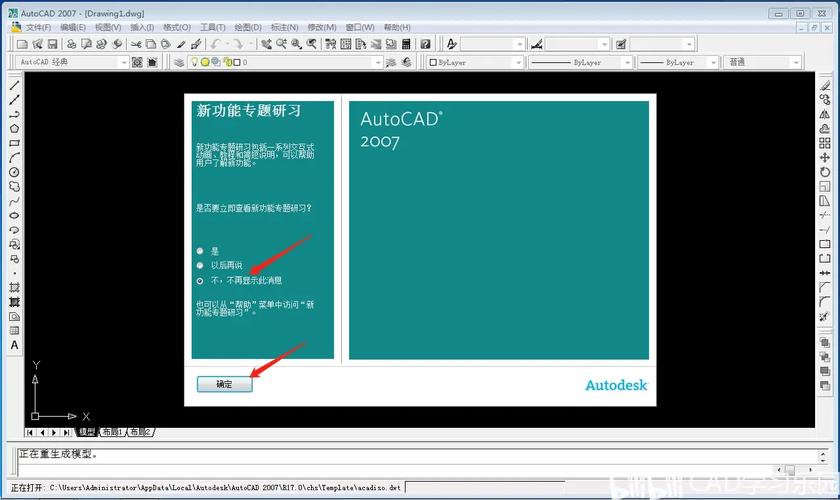The height and width of the screenshot is (500, 840).
Task: Switch to the 模型 tab
Action: pos(87,431)
